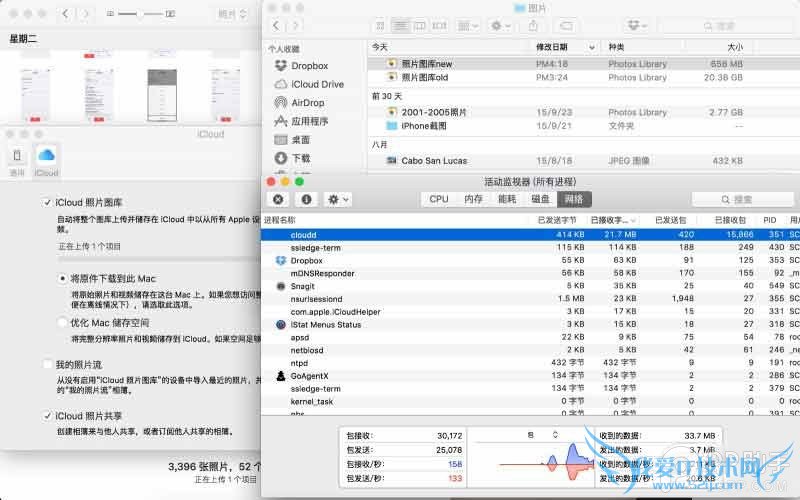Toggle the 我的照片流 checkbox
The width and height of the screenshot is (800, 500).
(x=47, y=364)
